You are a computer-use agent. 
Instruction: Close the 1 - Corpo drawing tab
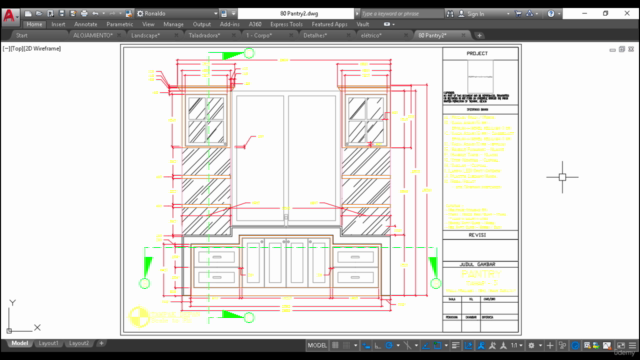pos(291,36)
